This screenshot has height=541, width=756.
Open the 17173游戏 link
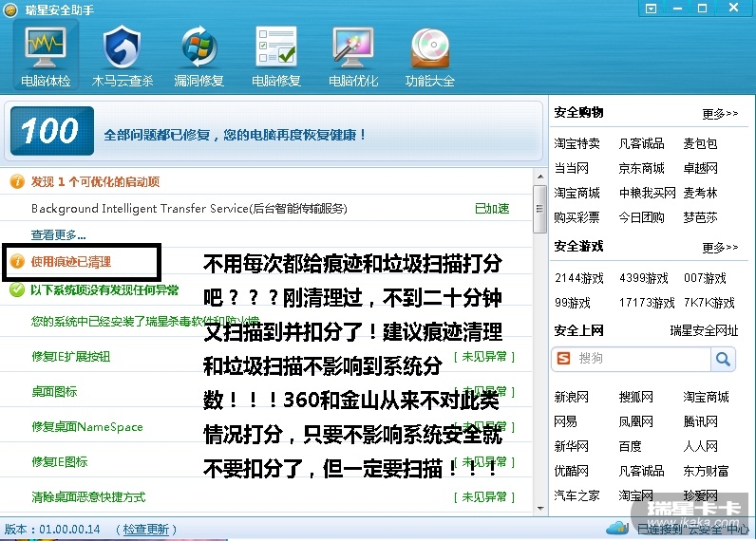(x=647, y=303)
